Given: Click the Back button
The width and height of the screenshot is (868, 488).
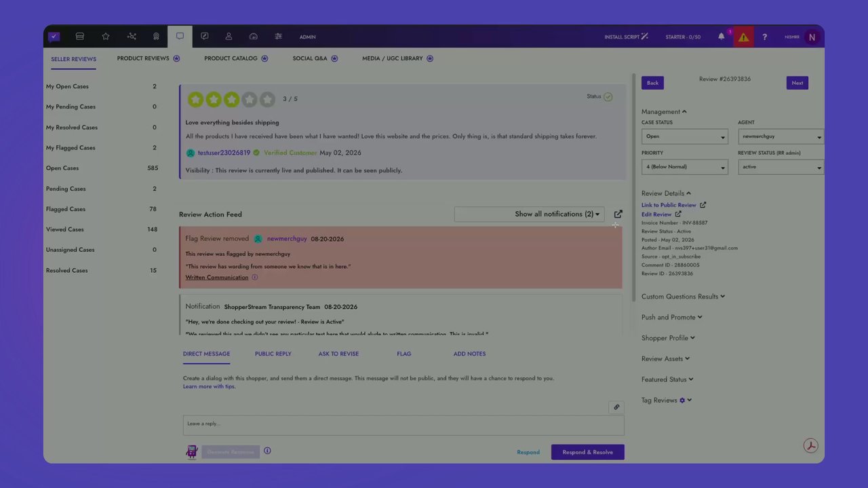Looking at the screenshot, I should click(652, 83).
